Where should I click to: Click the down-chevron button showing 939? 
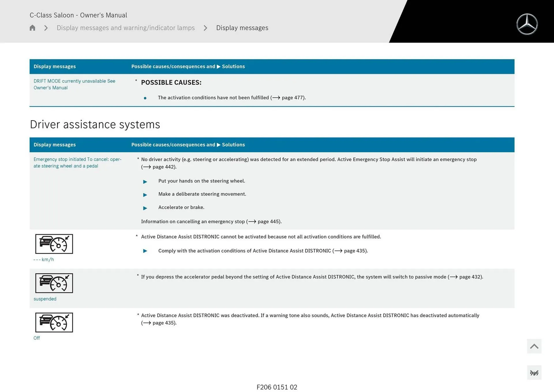[534, 373]
